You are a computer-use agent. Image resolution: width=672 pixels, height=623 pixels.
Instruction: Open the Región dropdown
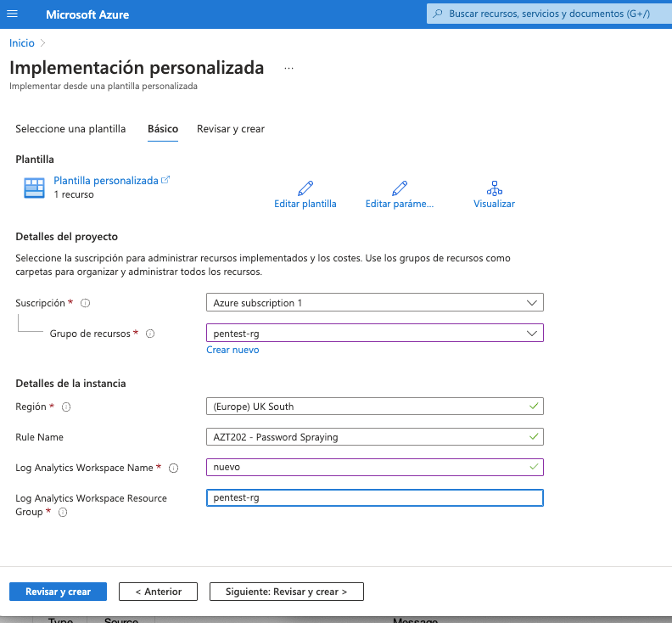(x=374, y=407)
